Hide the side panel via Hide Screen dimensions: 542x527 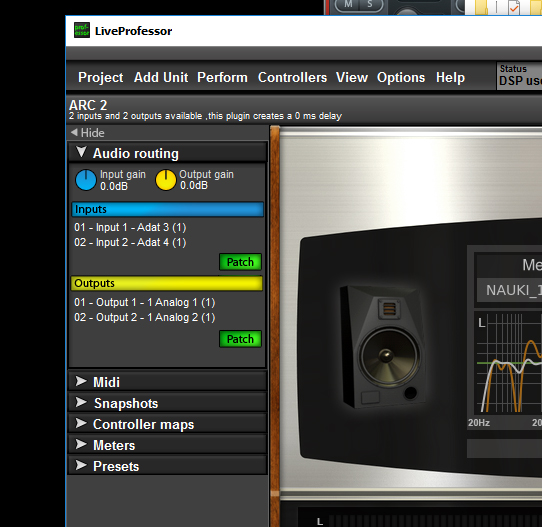coord(87,133)
